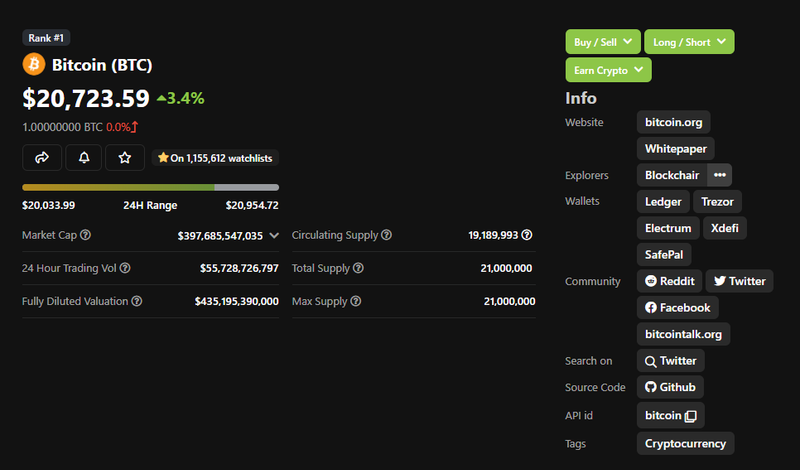Select the Cryptocurrency tag
The image size is (800, 470).
point(686,443)
